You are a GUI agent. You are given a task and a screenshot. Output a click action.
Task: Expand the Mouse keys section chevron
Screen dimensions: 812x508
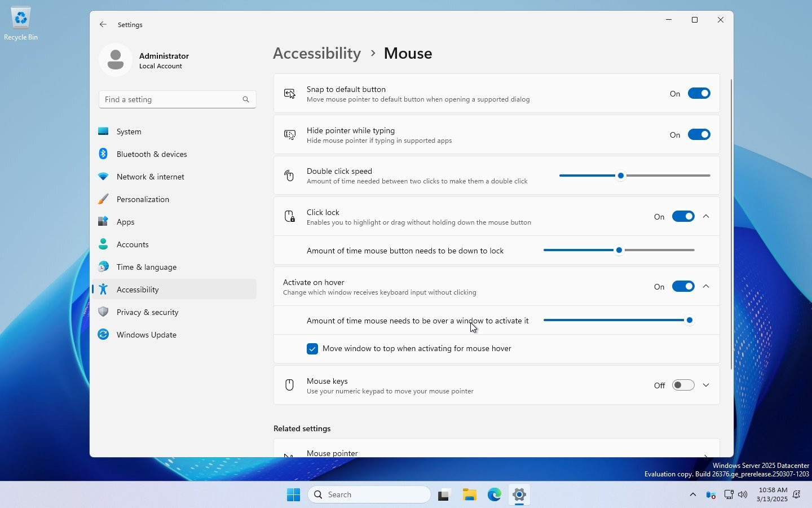click(706, 386)
